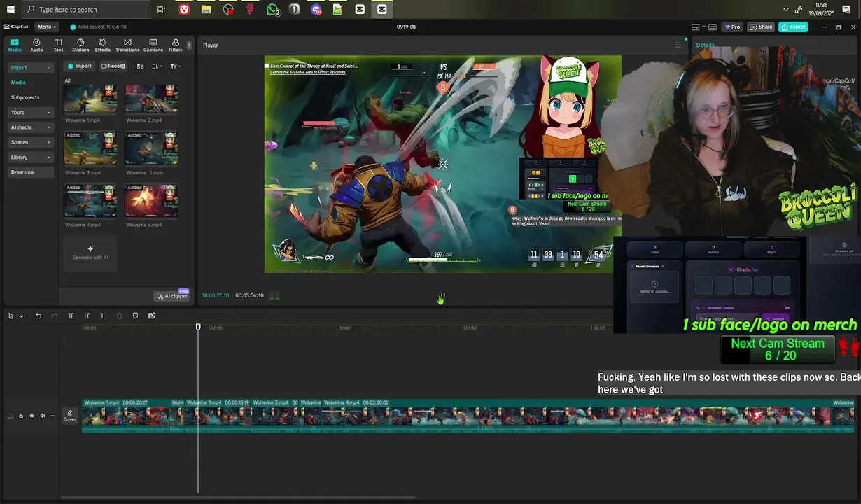Open the Media tab in CapCut

click(x=15, y=45)
